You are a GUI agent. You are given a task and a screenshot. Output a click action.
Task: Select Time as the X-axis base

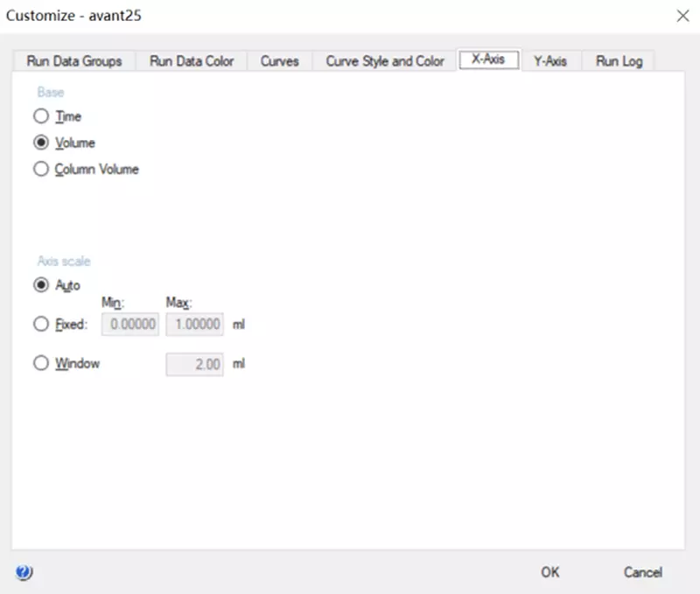(41, 116)
